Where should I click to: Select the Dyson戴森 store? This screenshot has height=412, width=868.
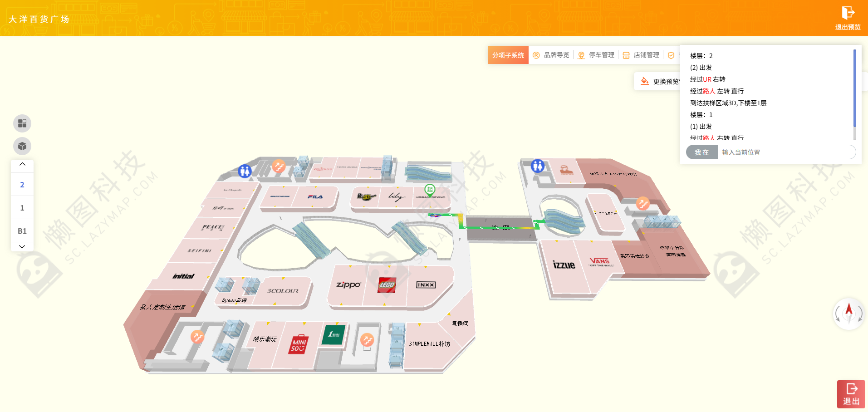tap(234, 300)
